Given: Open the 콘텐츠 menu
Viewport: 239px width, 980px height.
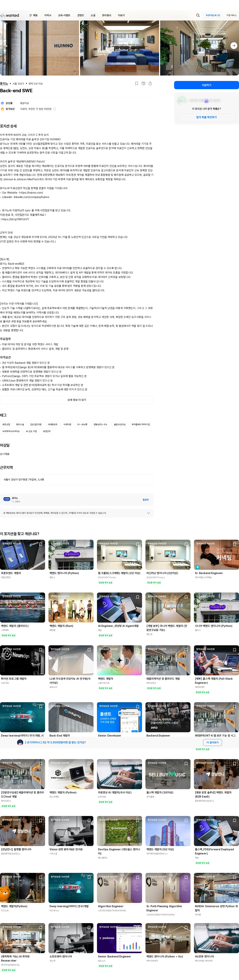Looking at the screenshot, I should (81, 15).
